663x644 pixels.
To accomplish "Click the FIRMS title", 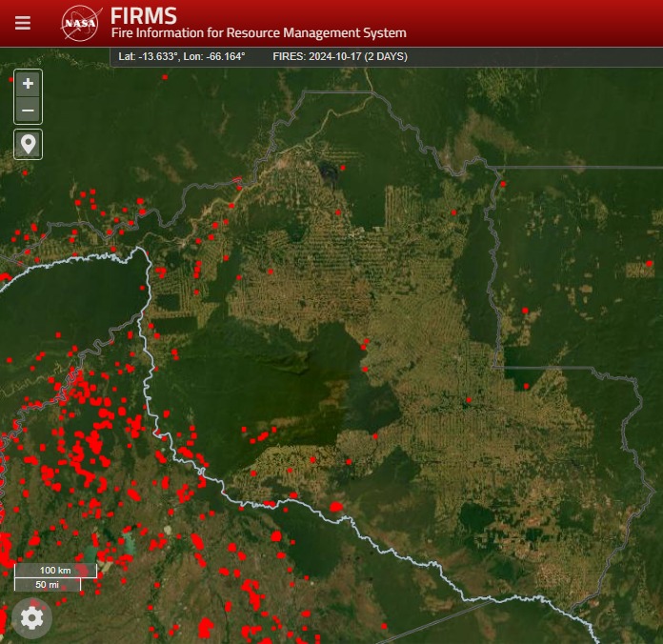I will click(144, 16).
